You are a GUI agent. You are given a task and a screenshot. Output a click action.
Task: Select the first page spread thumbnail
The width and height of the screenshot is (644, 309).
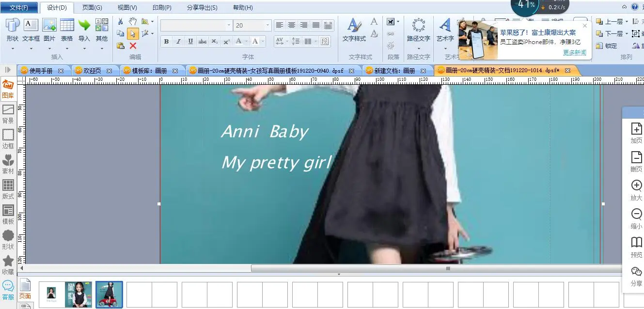pos(65,294)
